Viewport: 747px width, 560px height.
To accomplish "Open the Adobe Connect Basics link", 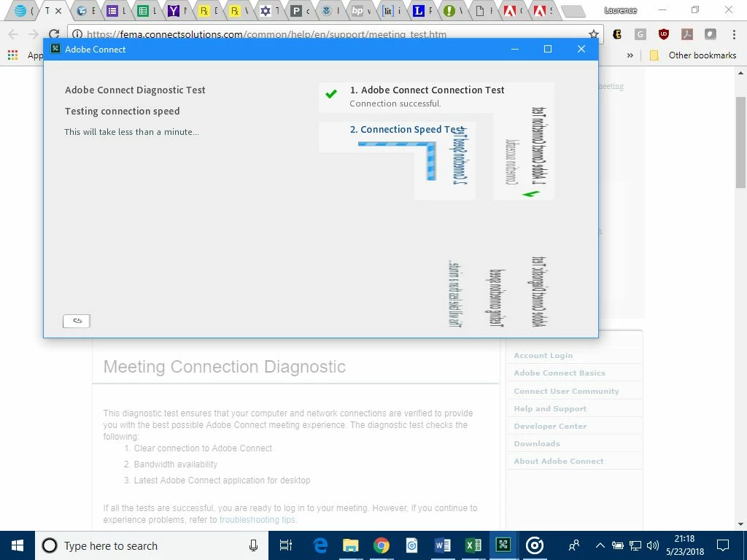I will (560, 373).
